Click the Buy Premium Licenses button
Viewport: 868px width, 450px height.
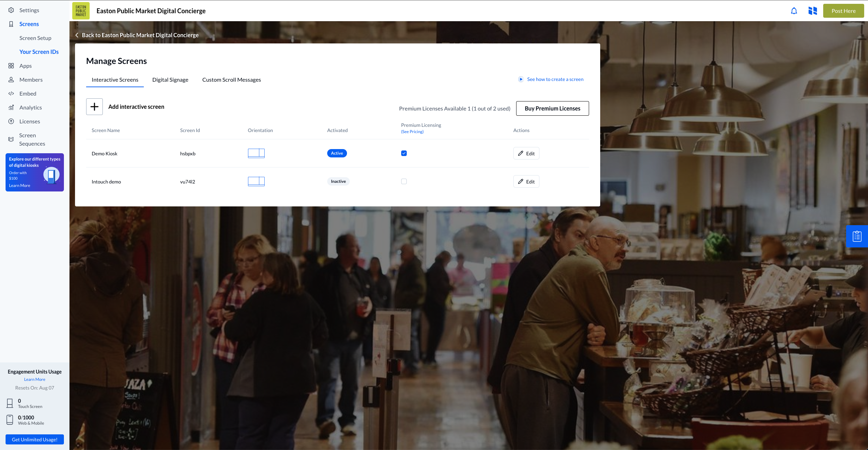pyautogui.click(x=552, y=108)
